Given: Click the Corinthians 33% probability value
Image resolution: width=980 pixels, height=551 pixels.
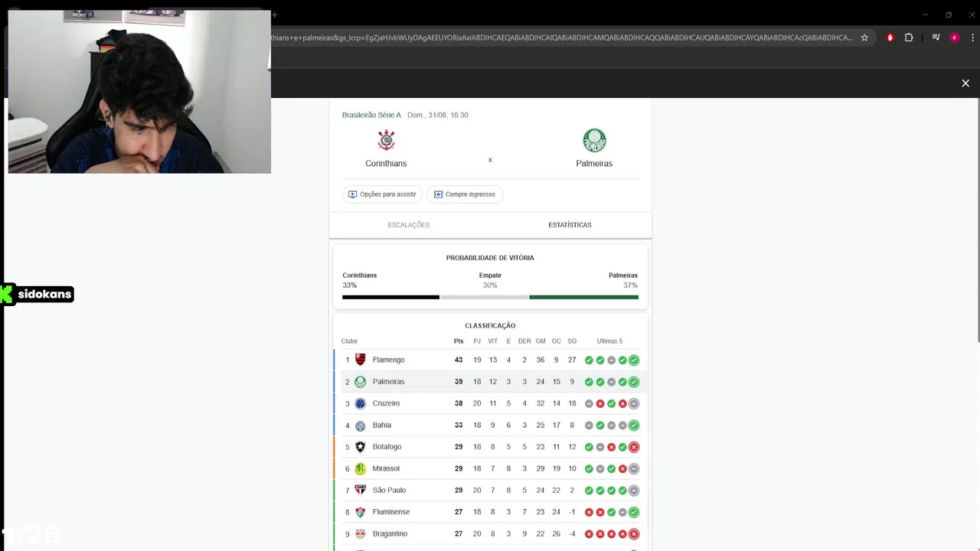Looking at the screenshot, I should point(350,285).
